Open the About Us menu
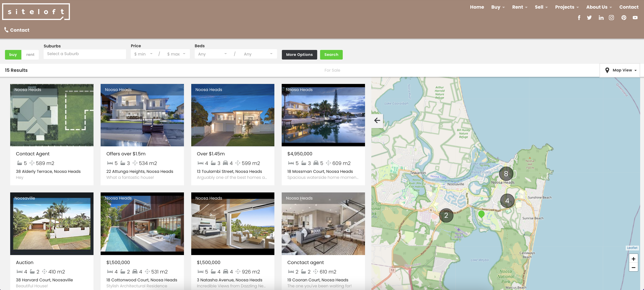The width and height of the screenshot is (644, 290). pos(599,7)
